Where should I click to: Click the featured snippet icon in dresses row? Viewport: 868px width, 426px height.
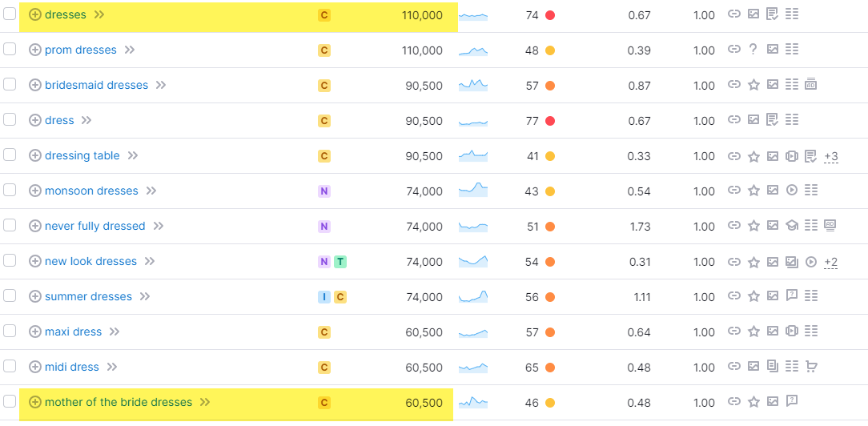pos(772,14)
